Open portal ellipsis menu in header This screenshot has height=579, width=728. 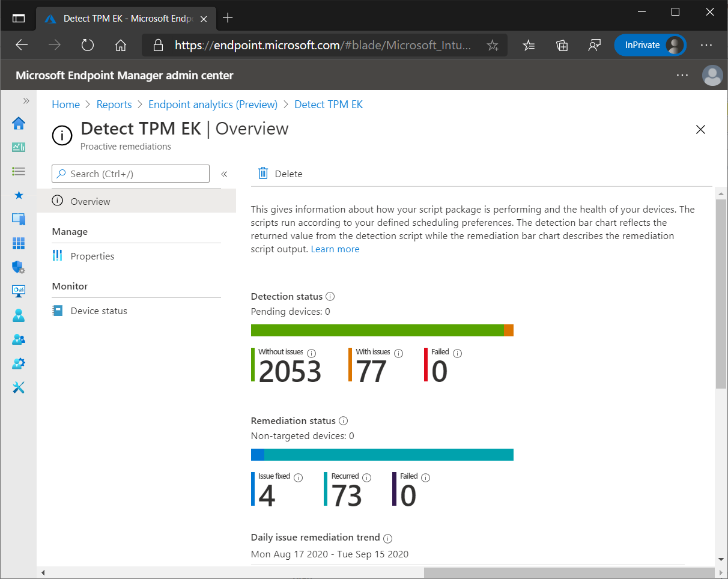pos(682,75)
